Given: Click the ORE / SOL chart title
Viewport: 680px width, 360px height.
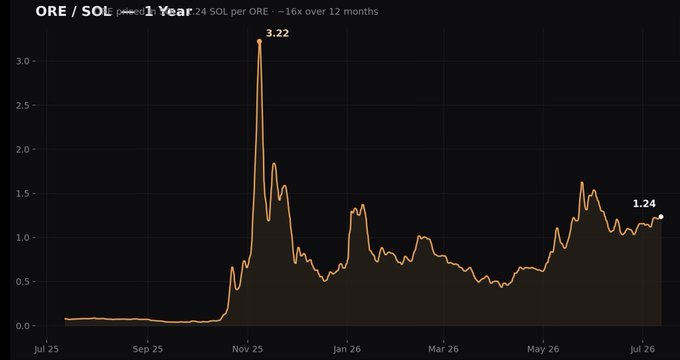Looking at the screenshot, I should (x=114, y=12).
